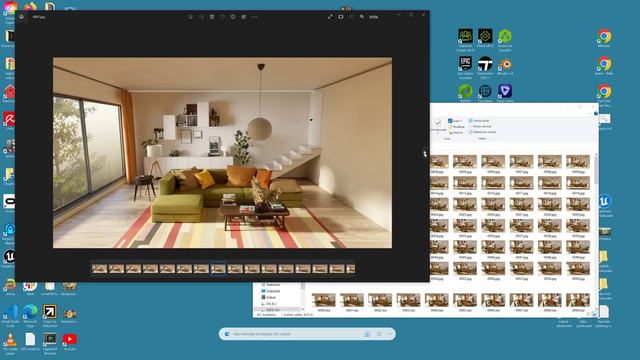This screenshot has width=640, height=360.
Task: Open Explorer help blue question icon
Action: [x=596, y=113]
